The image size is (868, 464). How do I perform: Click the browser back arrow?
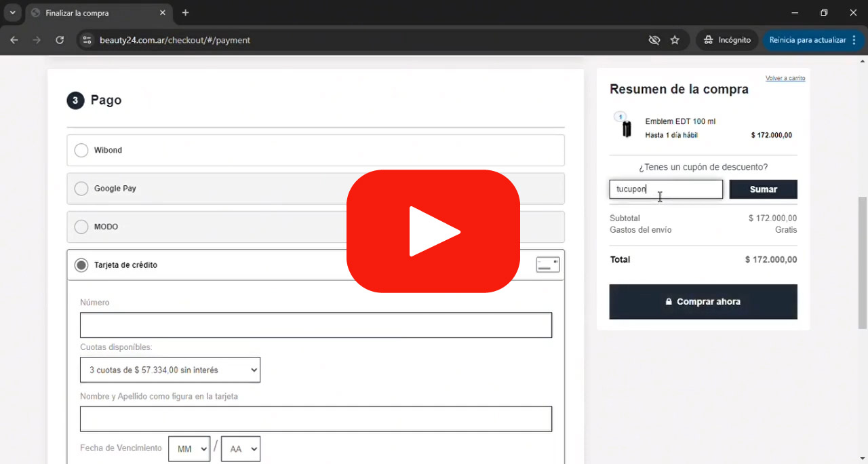14,40
